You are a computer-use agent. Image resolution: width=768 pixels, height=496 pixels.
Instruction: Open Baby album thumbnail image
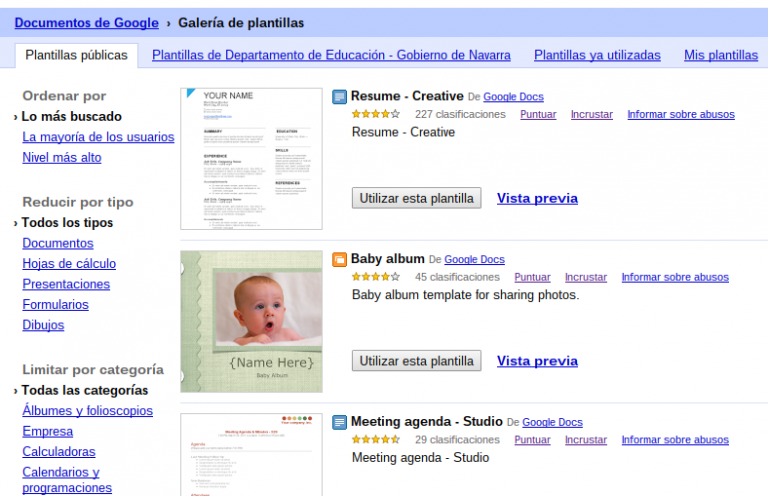[x=251, y=322]
